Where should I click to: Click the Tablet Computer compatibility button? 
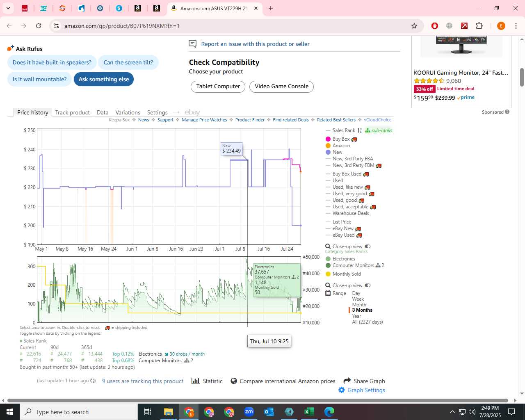point(218,87)
